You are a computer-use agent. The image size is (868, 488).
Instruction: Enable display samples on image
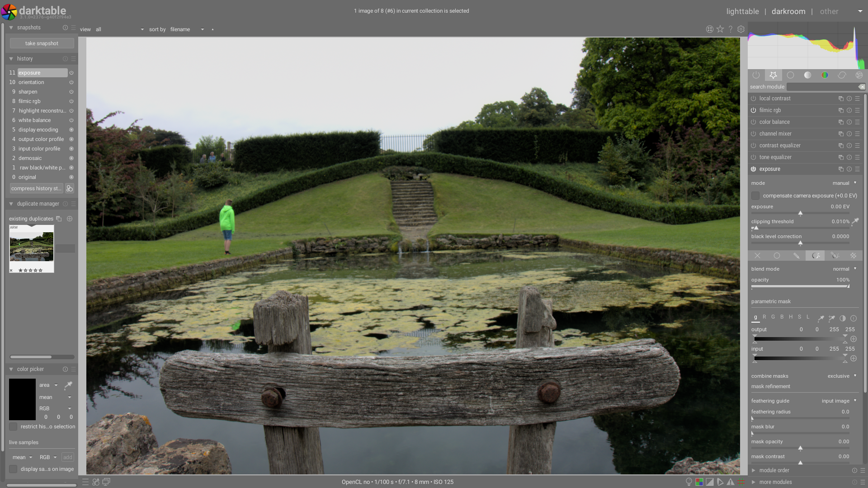13,469
